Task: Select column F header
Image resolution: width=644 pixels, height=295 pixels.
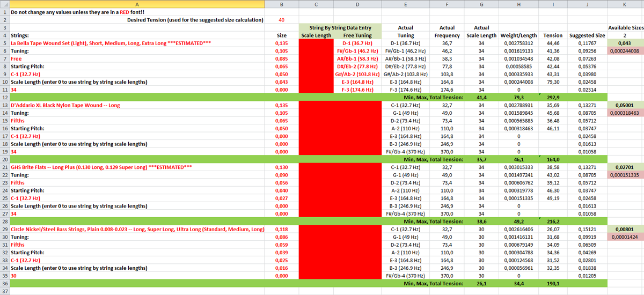Action: [447, 4]
